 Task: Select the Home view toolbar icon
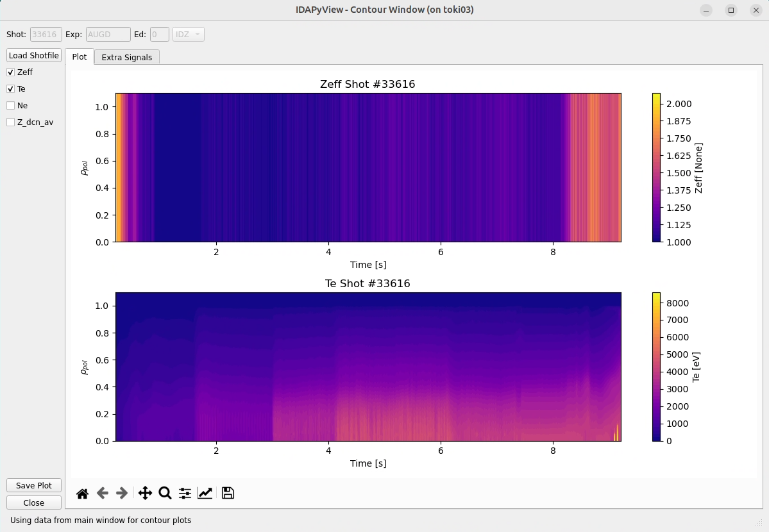81,493
